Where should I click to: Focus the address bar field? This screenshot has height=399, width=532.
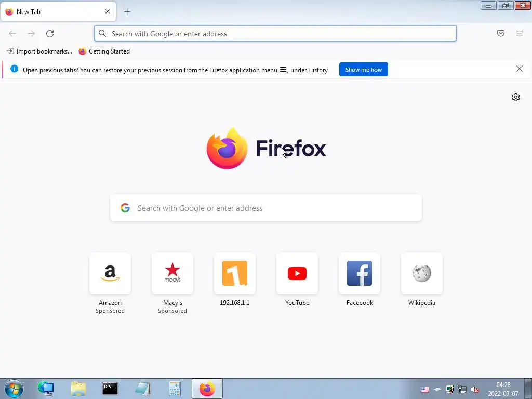[275, 34]
